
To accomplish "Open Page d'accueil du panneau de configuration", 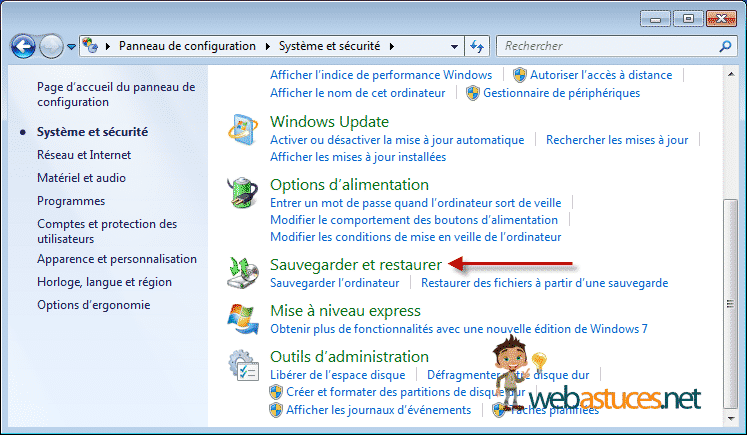I will click(116, 94).
